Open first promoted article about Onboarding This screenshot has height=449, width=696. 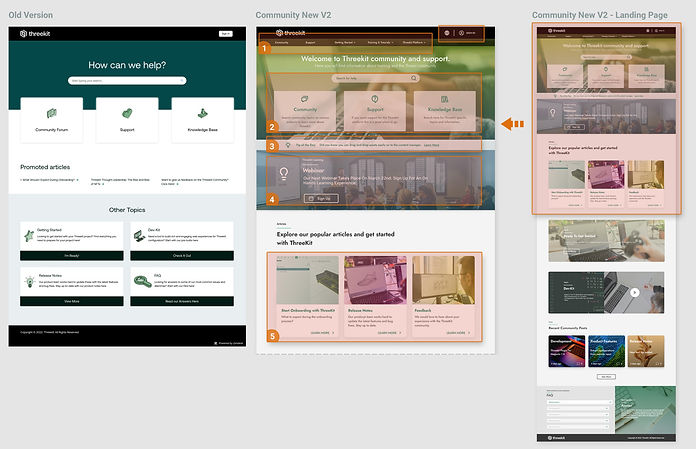(x=49, y=180)
